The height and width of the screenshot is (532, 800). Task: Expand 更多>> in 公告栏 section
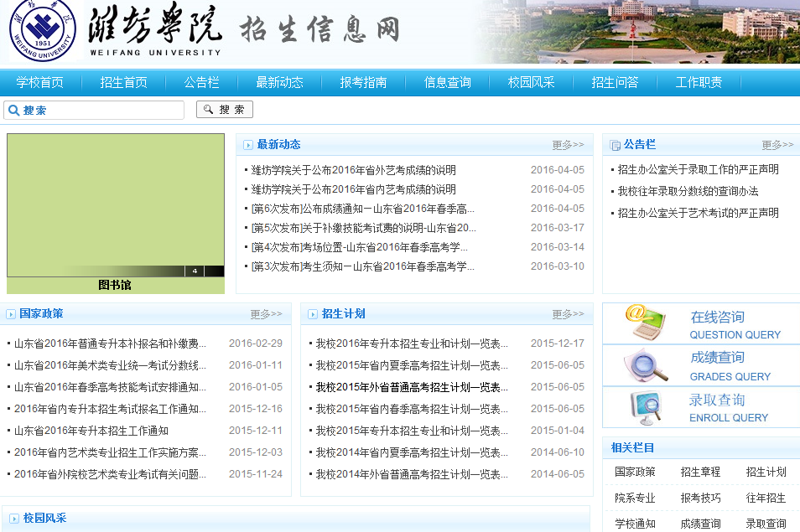pyautogui.click(x=777, y=145)
